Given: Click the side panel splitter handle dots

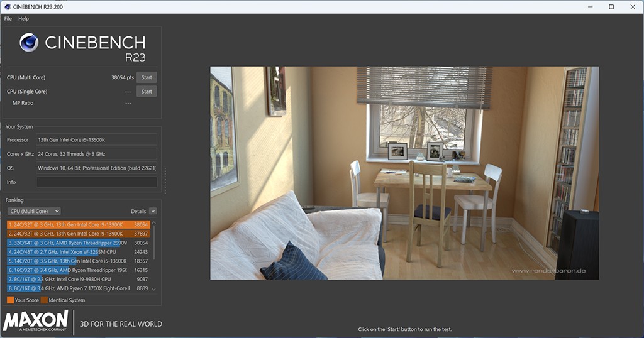Looking at the screenshot, I should (x=165, y=180).
